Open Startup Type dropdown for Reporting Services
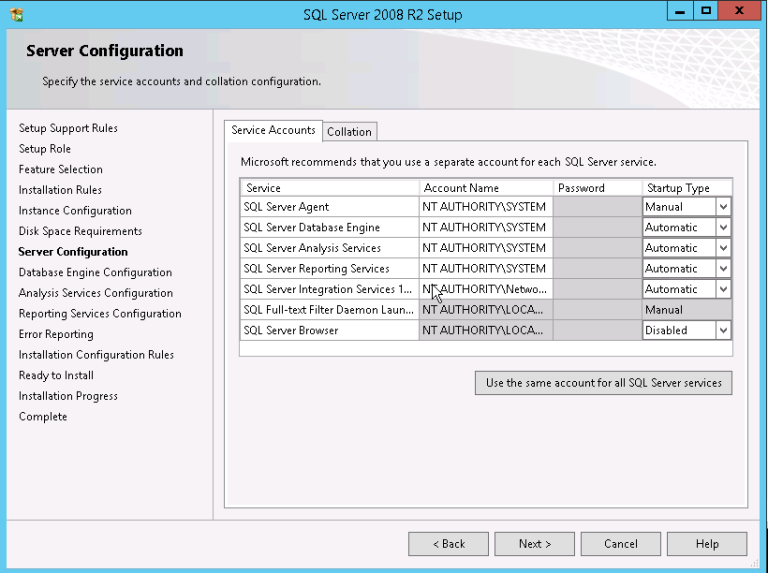Viewport: 768px width, 573px height. pos(723,268)
